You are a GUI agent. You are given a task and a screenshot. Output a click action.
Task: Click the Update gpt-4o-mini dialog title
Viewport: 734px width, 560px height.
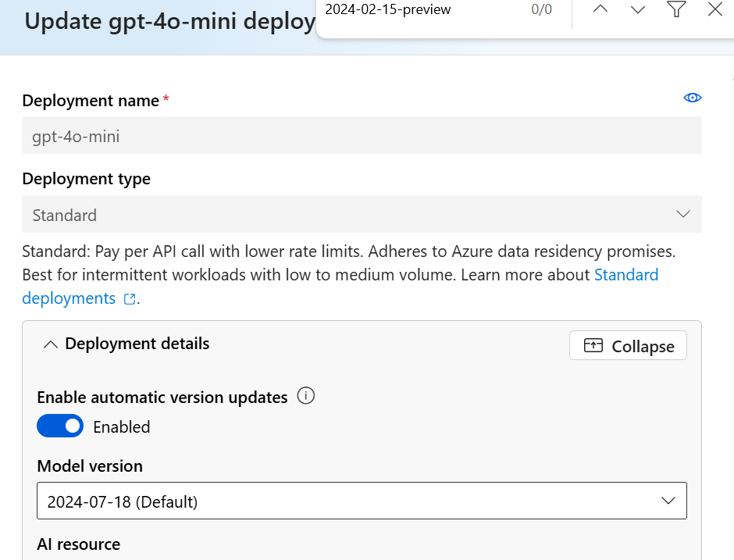(x=169, y=22)
